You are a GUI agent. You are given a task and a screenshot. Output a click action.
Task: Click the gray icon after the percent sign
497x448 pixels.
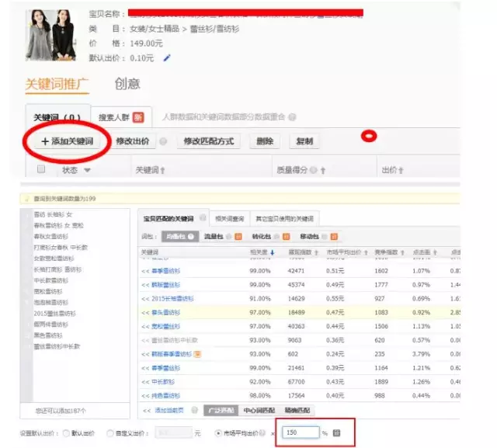click(x=336, y=432)
